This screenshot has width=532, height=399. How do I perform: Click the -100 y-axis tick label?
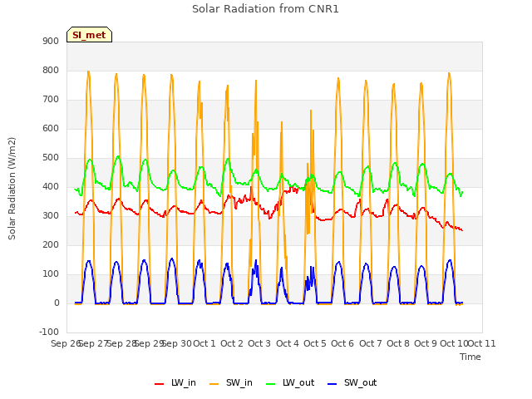click(49, 332)
